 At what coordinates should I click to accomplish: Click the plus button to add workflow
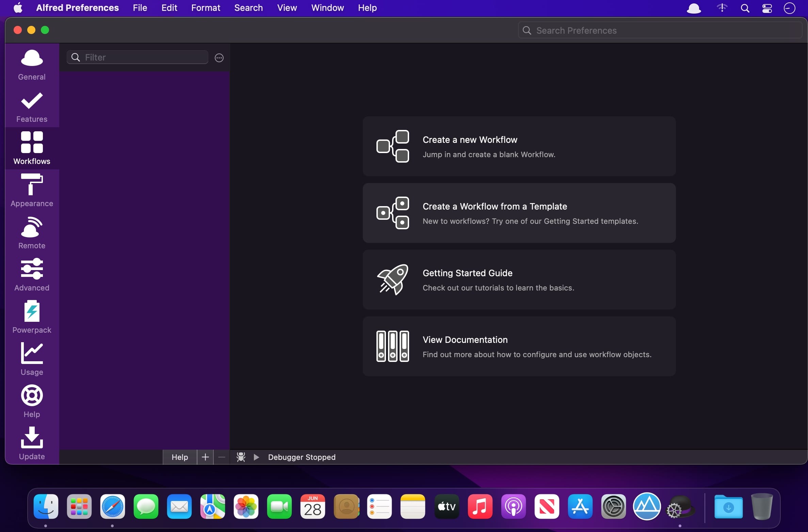click(x=205, y=457)
